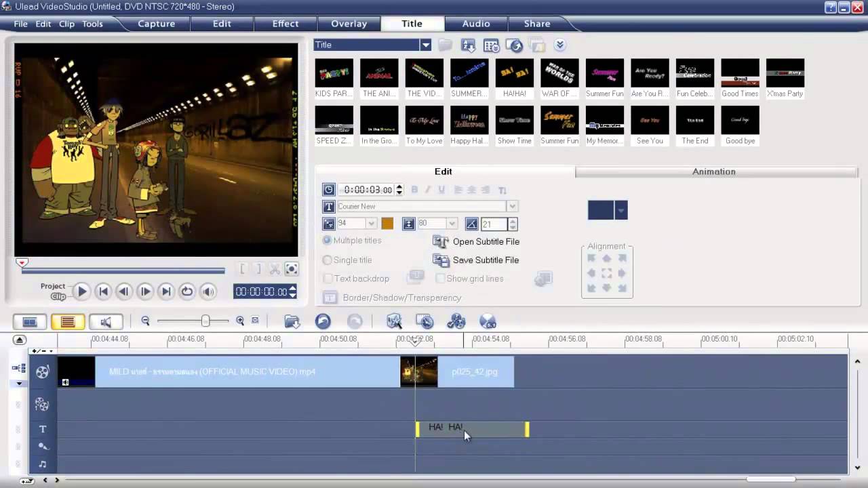Screen dimensions: 868x488
Task: Select the Multiple titles option
Action: 328,241
